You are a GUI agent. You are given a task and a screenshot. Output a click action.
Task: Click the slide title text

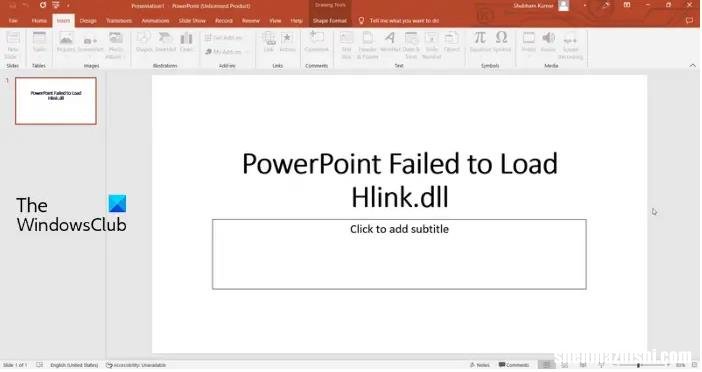(400, 180)
